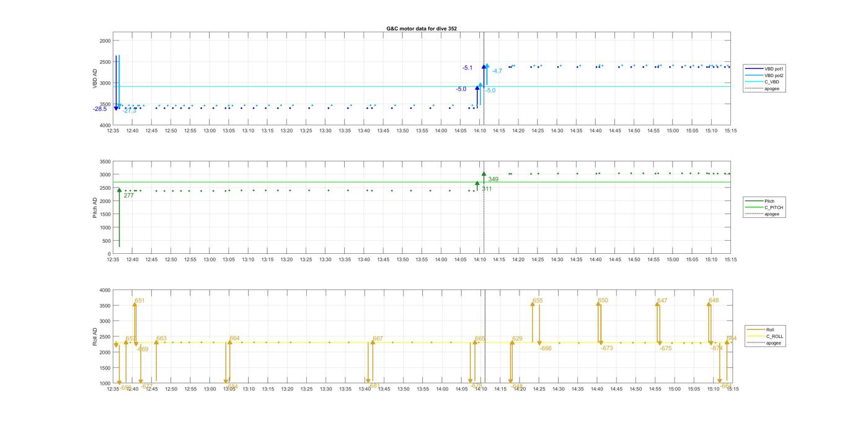Click the 14:45 tick on Roll plot x-axis
Image resolution: width=868 pixels, height=430 pixels.
[615, 389]
